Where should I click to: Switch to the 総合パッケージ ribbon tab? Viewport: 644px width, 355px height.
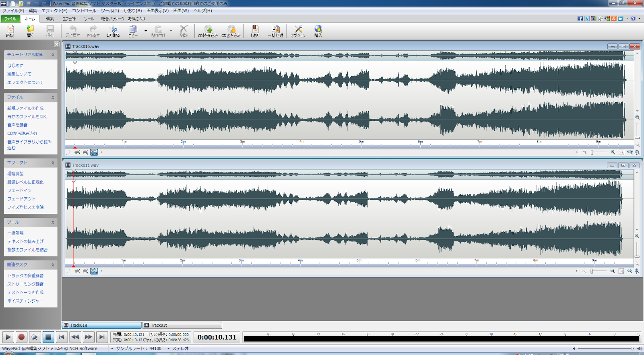(x=113, y=19)
